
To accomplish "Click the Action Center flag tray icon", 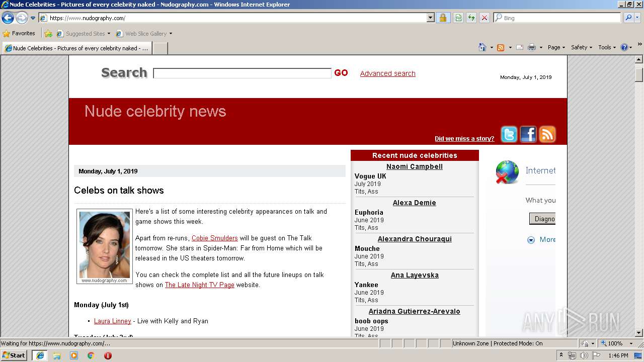I will (596, 355).
